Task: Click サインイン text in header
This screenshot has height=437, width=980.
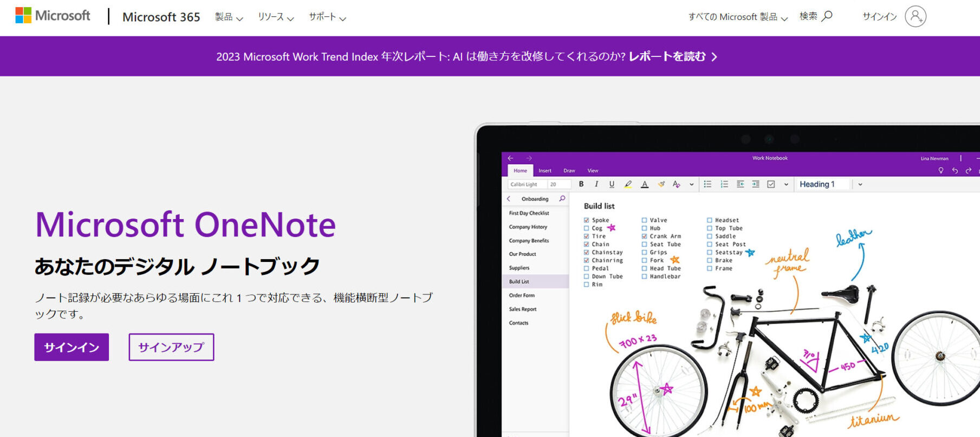Action: (x=879, y=17)
